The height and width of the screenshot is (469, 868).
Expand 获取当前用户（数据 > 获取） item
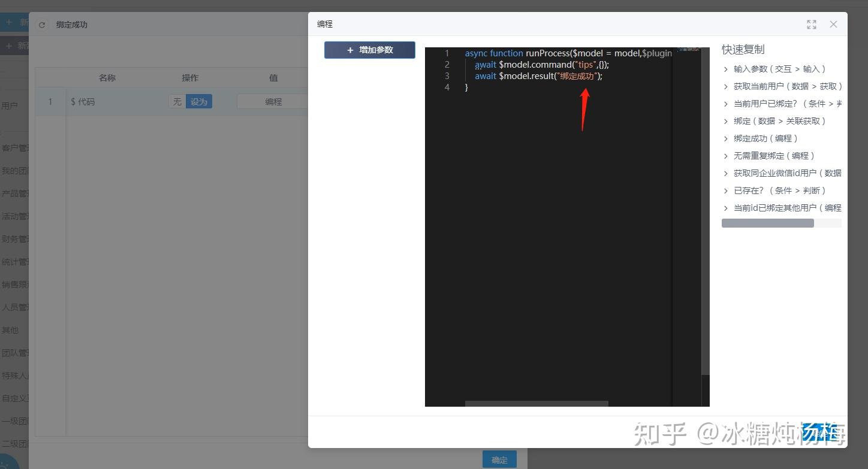coord(726,87)
